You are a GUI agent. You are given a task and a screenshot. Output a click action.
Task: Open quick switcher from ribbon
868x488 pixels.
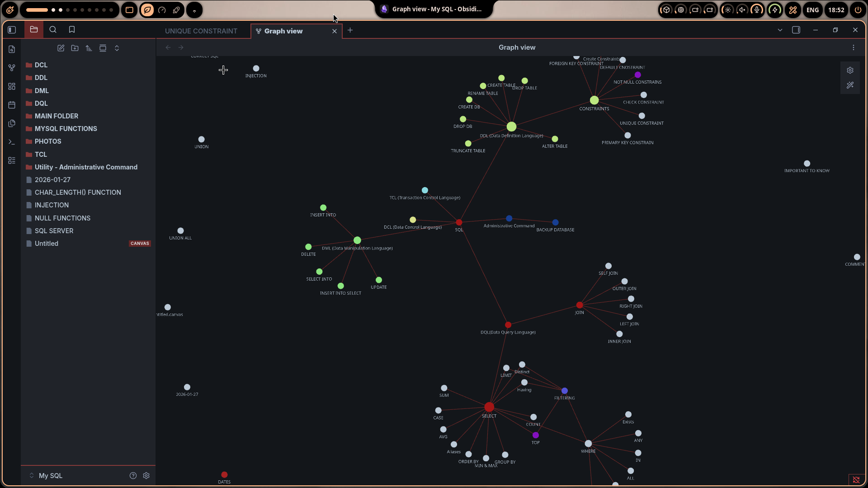[12, 49]
